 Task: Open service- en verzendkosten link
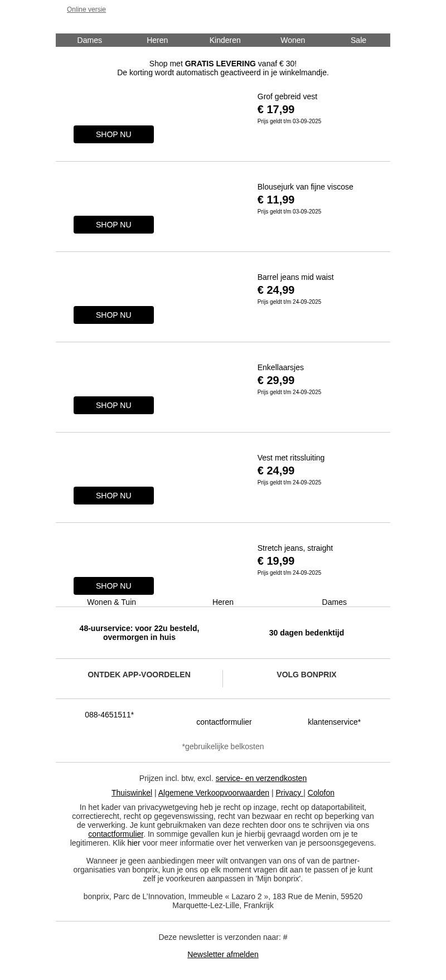[261, 778]
